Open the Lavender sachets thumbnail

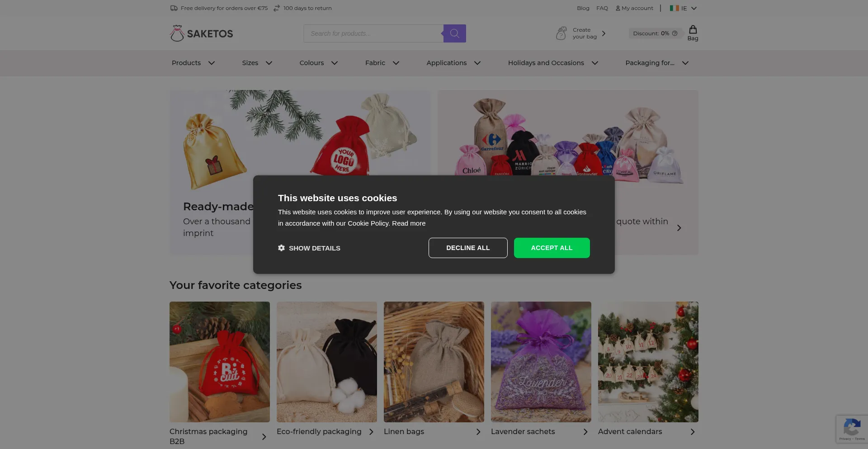[541, 362]
